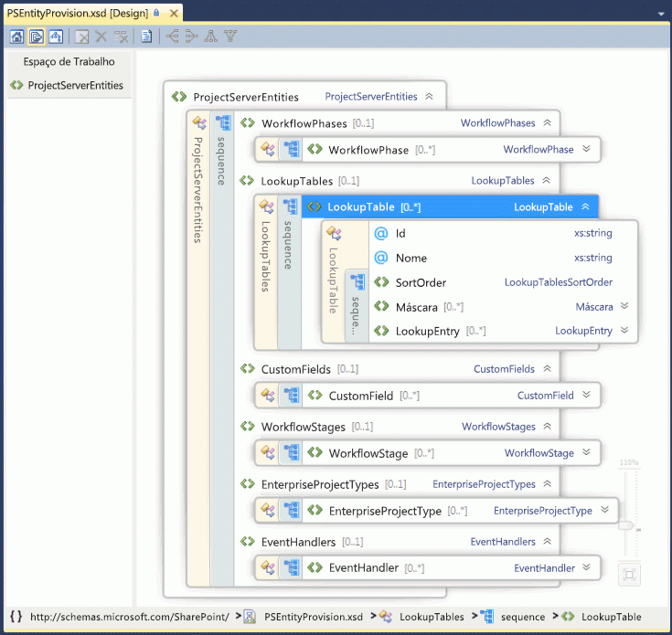This screenshot has height=635, width=672.
Task: Choose the Bottom to Top layout icon
Action: tap(230, 37)
